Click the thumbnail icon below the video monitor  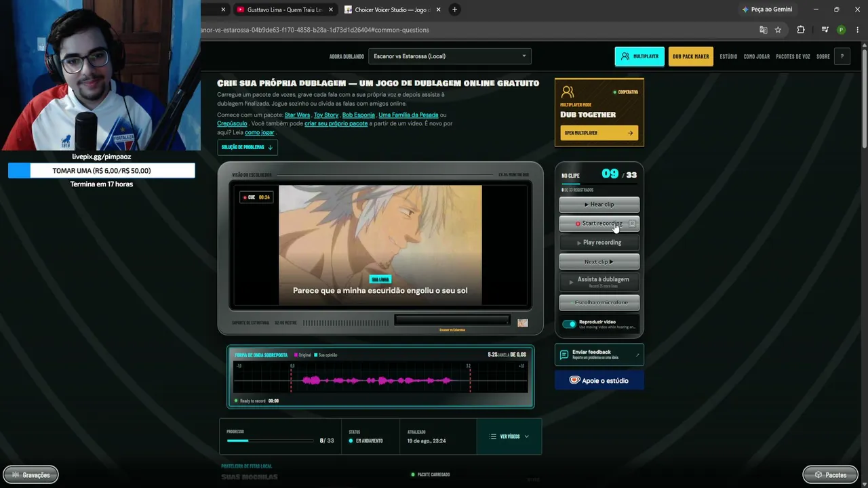tap(522, 323)
